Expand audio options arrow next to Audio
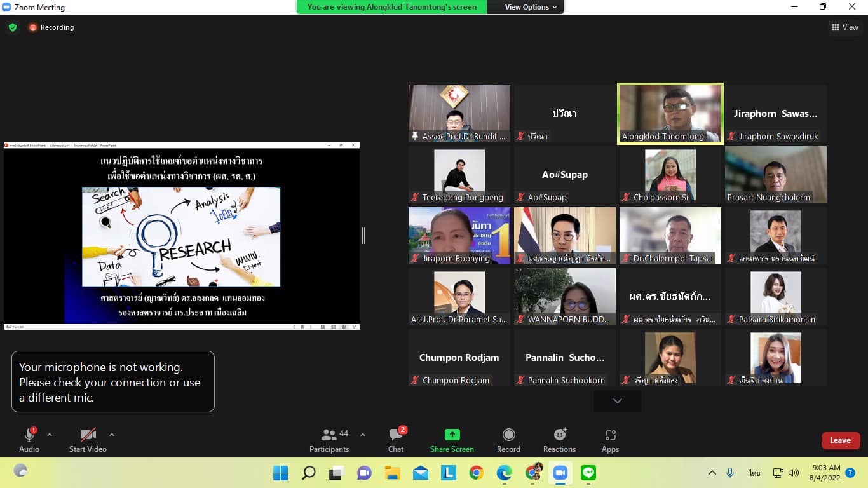 point(50,435)
